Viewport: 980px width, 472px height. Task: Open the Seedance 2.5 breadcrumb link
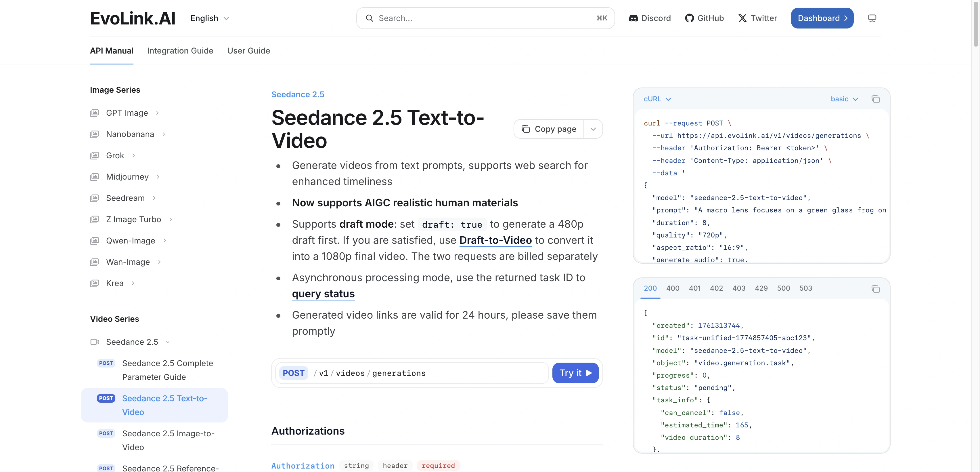coord(298,94)
